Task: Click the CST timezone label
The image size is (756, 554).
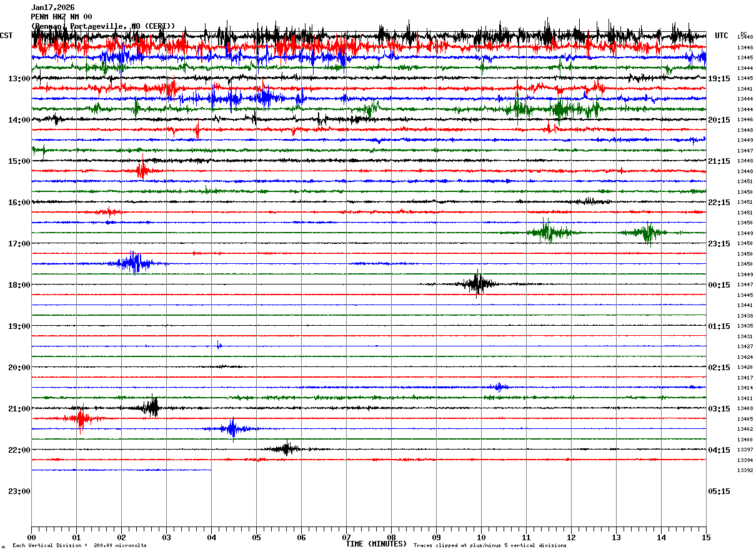Action: point(6,36)
